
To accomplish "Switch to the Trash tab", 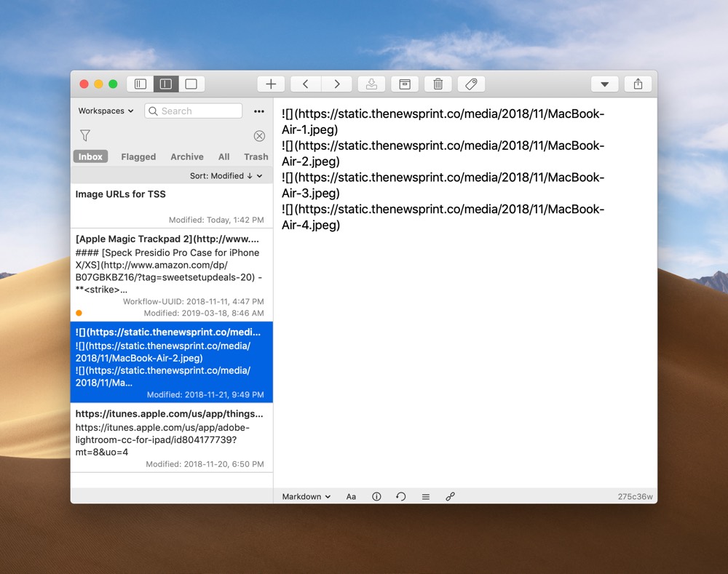I will tap(256, 157).
